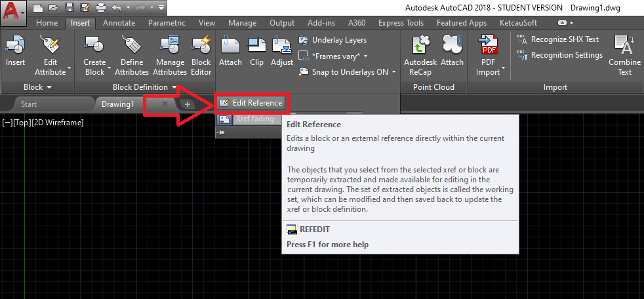Open Recognition Settings
Image resolution: width=644 pixels, height=299 pixels.
coord(559,55)
